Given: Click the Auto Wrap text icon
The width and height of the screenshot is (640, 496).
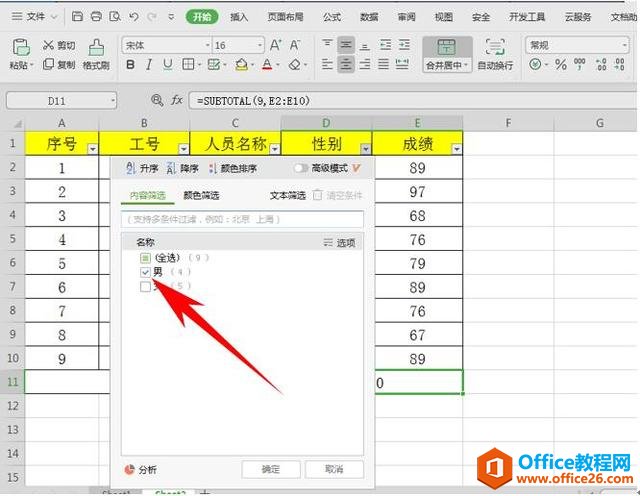Looking at the screenshot, I should [x=495, y=47].
